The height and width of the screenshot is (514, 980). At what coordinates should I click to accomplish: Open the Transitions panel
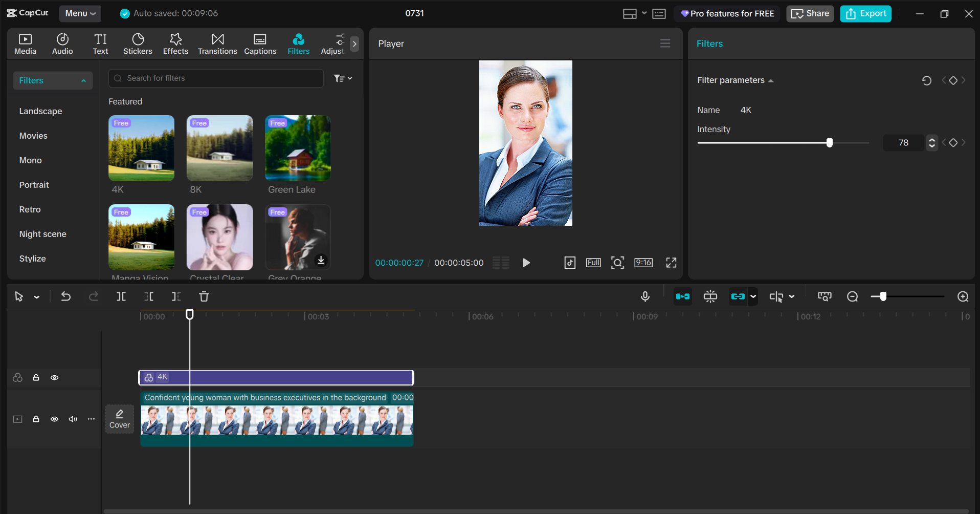point(217,43)
